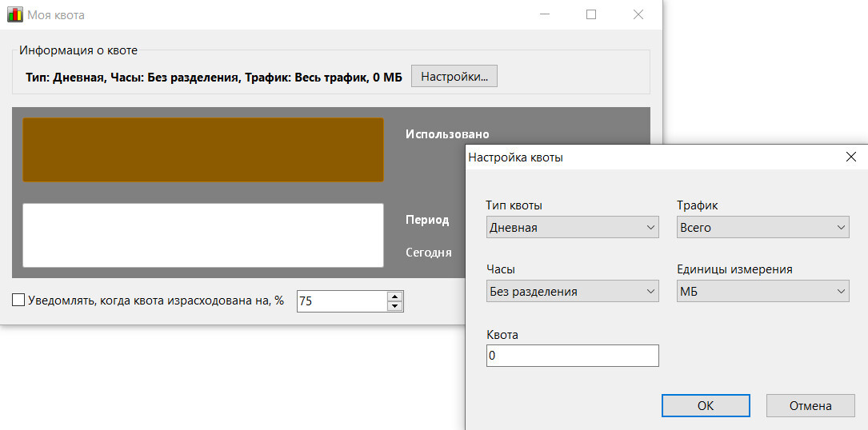Expand the Часы dropdown
The image size is (868, 430).
point(572,292)
